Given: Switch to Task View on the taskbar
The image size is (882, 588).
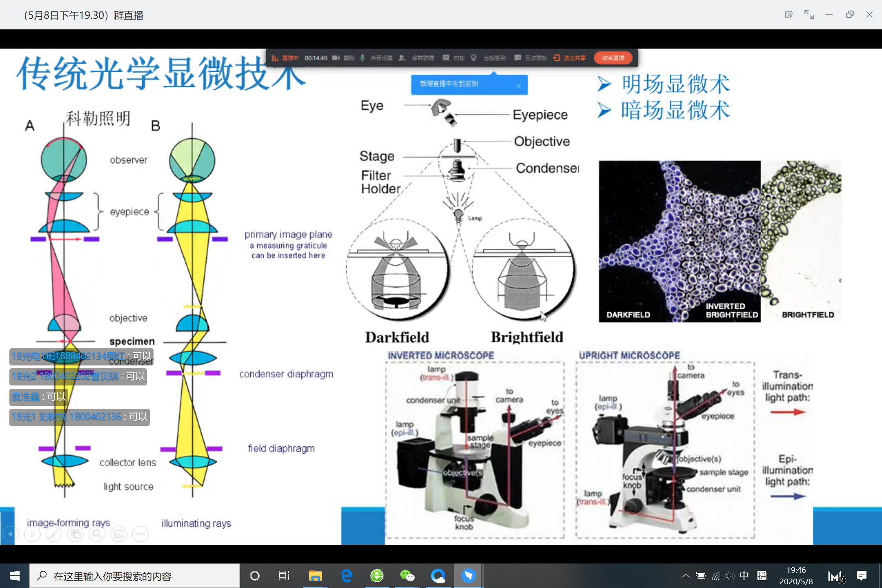Looking at the screenshot, I should 284,576.
